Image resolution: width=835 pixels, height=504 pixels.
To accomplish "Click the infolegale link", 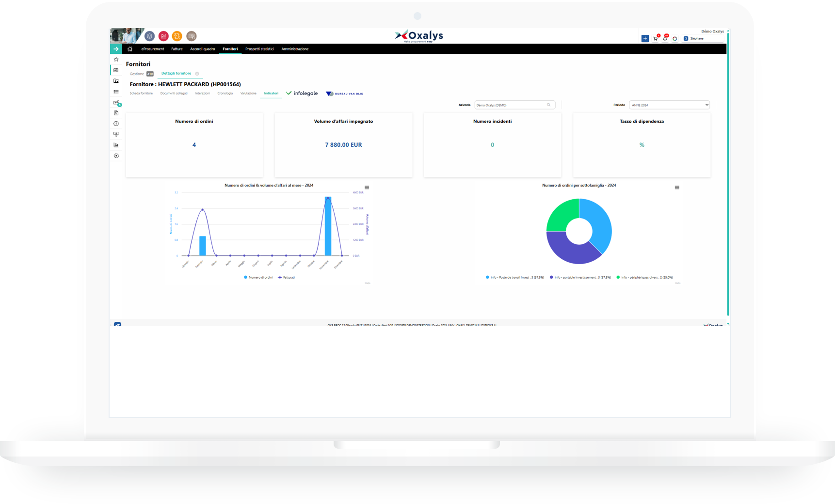I will click(302, 94).
